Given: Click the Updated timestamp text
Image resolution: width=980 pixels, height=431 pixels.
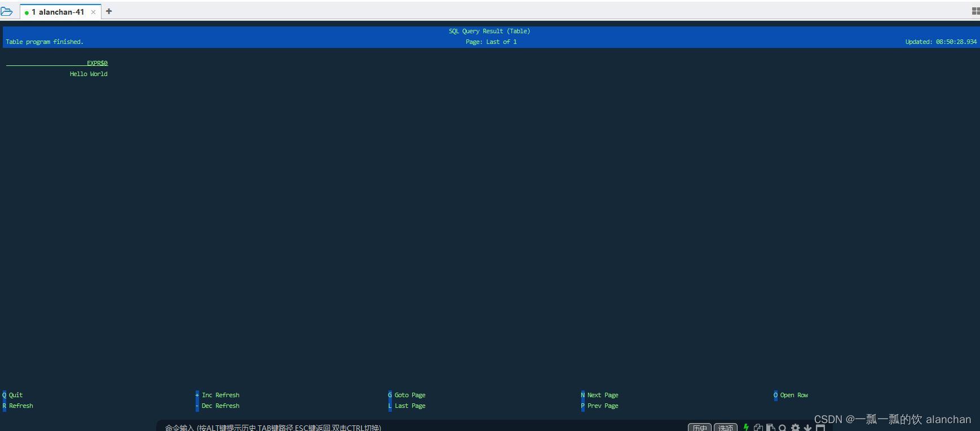Looking at the screenshot, I should click(941, 42).
